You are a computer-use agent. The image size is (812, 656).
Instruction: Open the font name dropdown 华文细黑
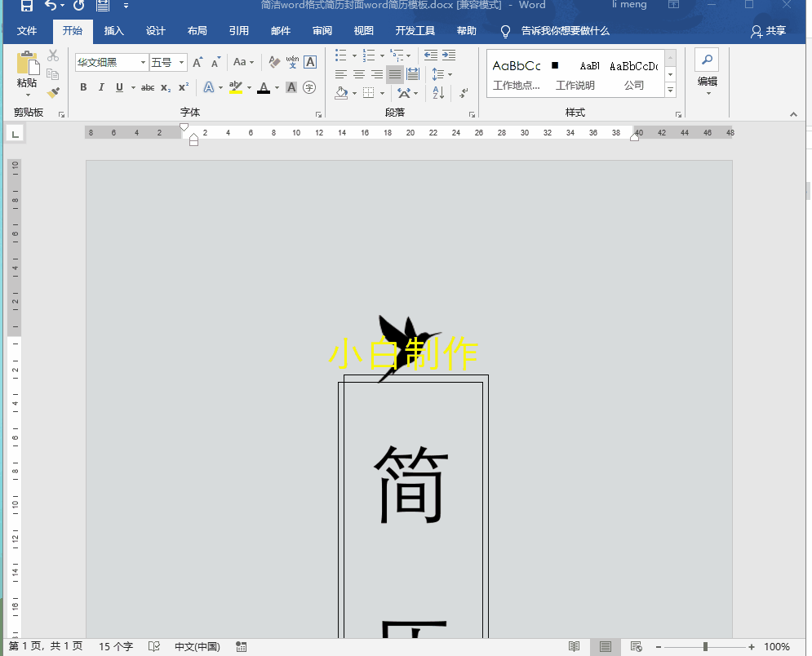pyautogui.click(x=143, y=63)
